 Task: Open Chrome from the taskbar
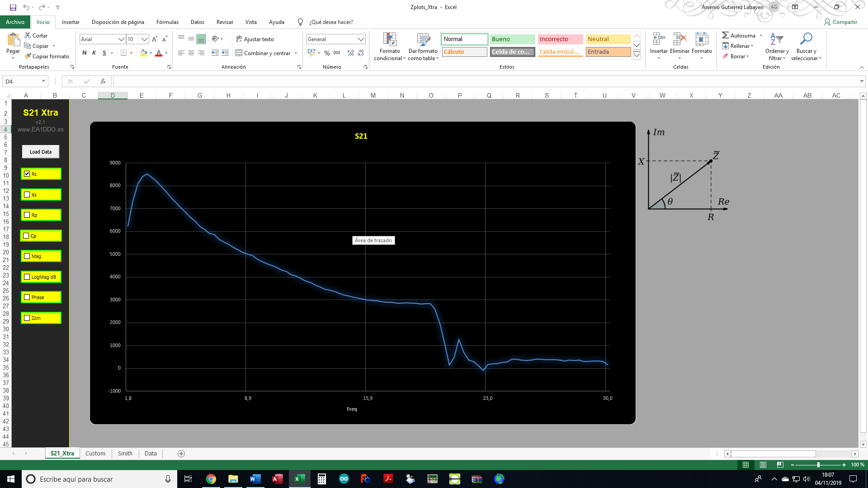tap(211, 479)
